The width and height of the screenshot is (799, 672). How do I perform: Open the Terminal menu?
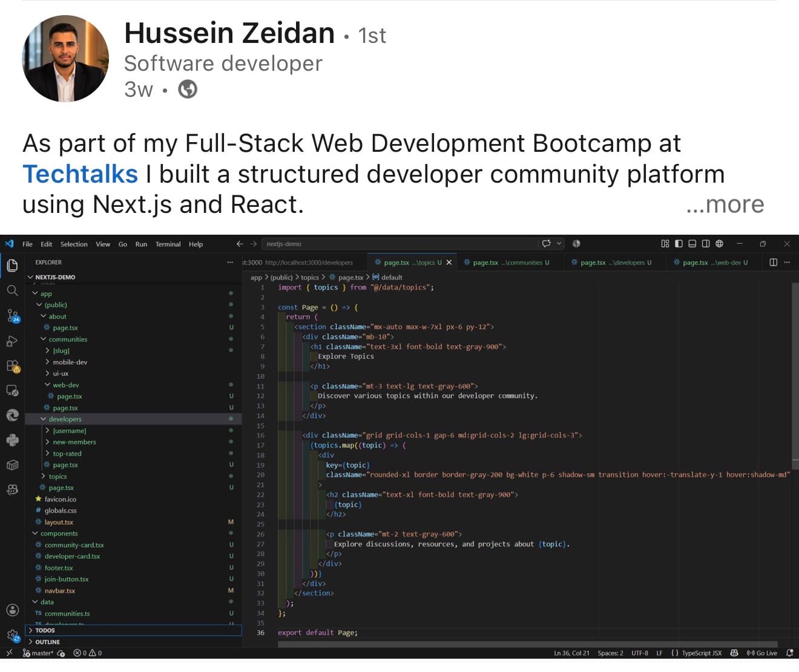[168, 244]
